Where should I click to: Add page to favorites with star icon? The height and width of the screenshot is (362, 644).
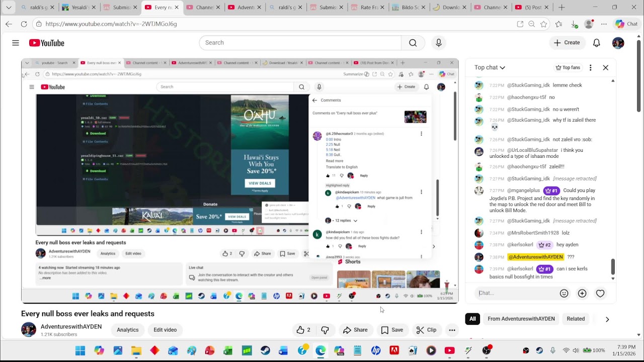tap(544, 24)
